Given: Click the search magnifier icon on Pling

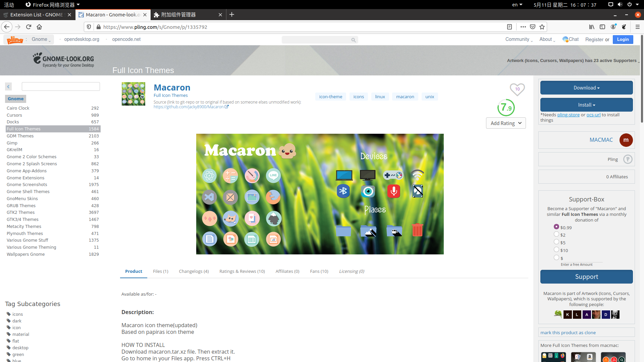Looking at the screenshot, I should coord(354,40).
